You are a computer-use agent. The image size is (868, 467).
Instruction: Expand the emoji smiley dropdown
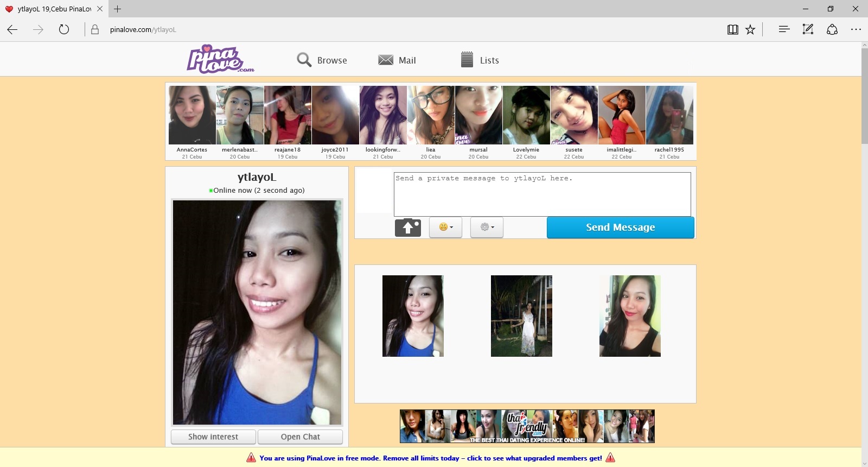coord(445,228)
